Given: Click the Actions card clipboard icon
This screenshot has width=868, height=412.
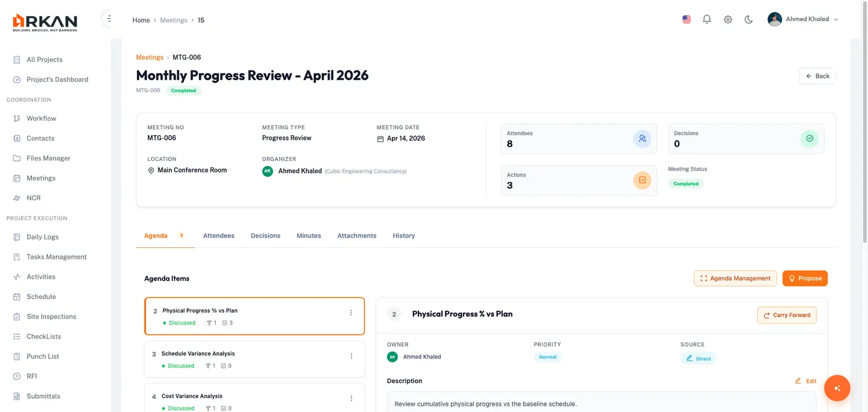Looking at the screenshot, I should pyautogui.click(x=642, y=180).
